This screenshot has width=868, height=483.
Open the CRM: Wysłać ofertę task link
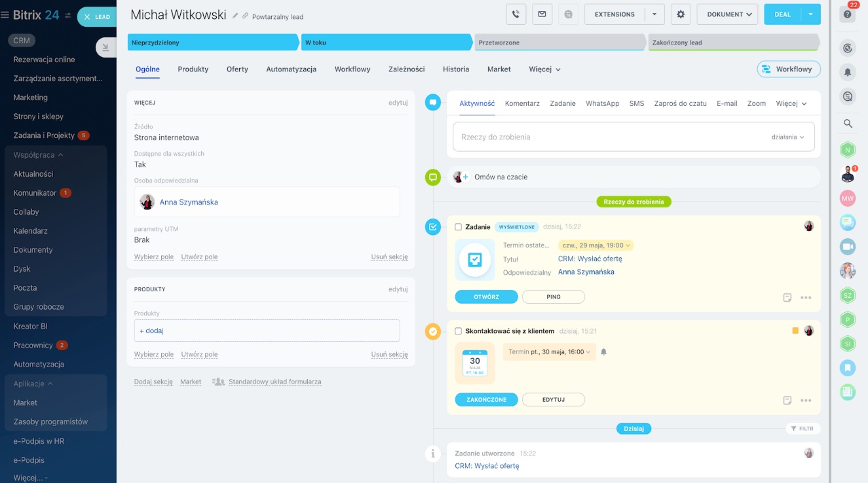pos(590,259)
